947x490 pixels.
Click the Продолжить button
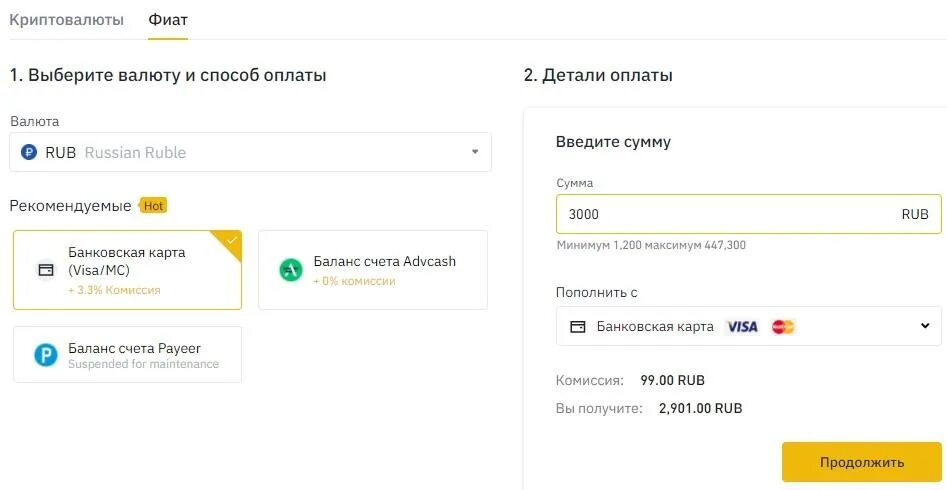coord(861,462)
